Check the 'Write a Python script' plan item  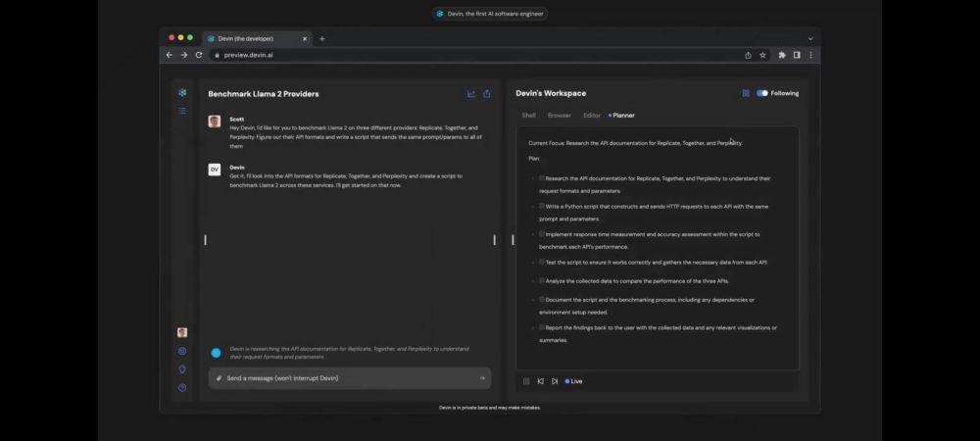(542, 206)
